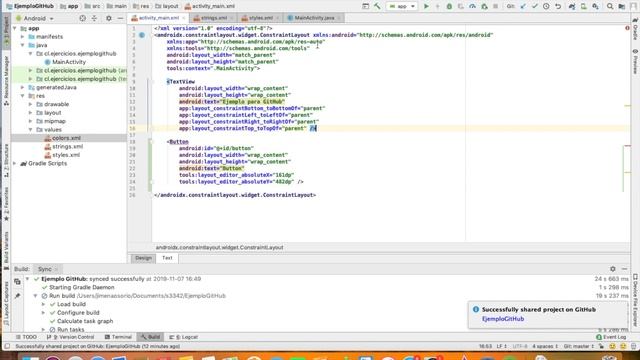This screenshot has height=360, width=640.
Task: Open the Gradle side panel
Action: coord(635,29)
